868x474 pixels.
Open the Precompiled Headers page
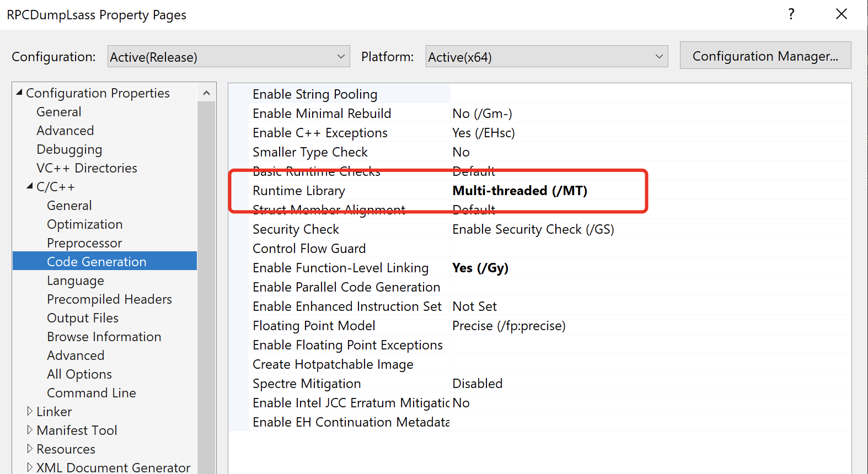click(x=109, y=299)
